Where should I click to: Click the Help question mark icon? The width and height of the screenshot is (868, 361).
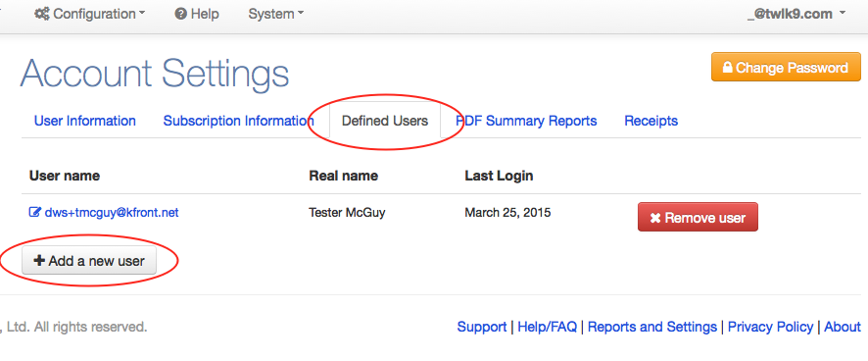[180, 14]
